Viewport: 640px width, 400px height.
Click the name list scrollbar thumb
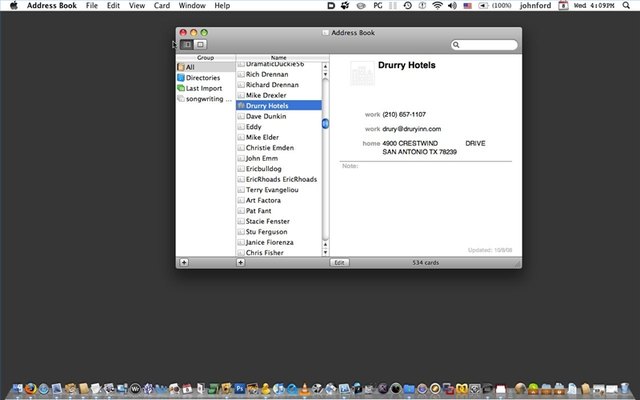(x=325, y=123)
